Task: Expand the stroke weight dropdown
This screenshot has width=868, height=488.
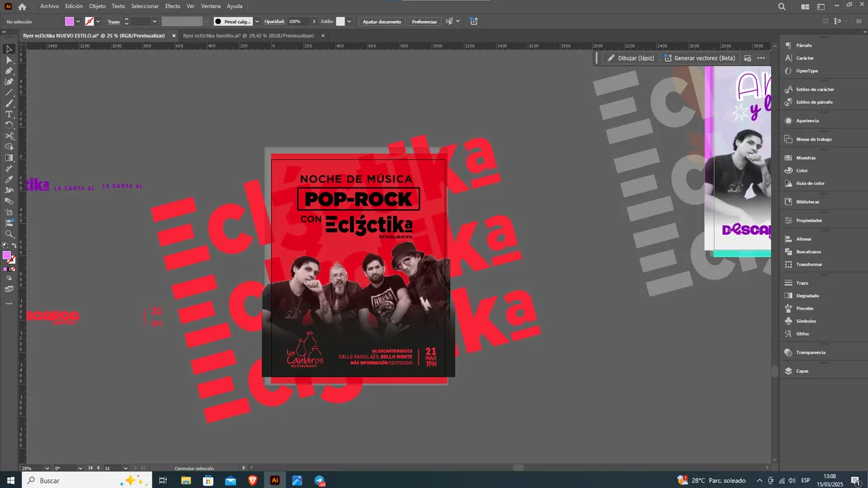Action: pos(155,22)
